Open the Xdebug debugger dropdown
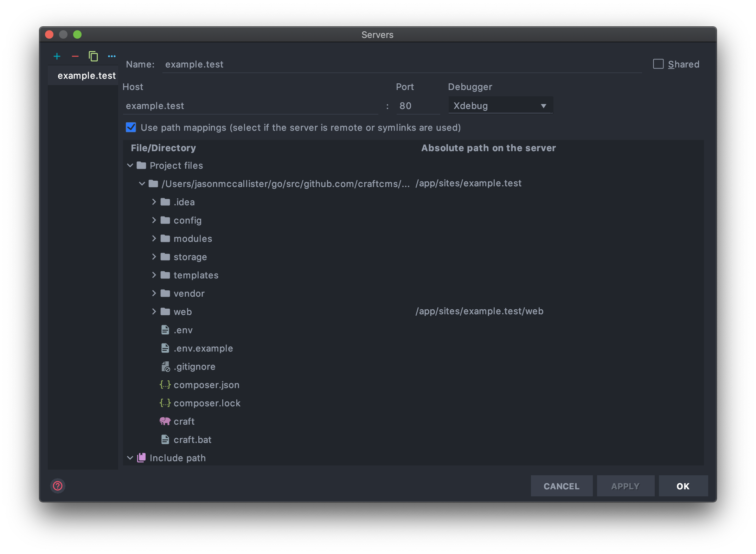The width and height of the screenshot is (756, 554). [x=500, y=106]
